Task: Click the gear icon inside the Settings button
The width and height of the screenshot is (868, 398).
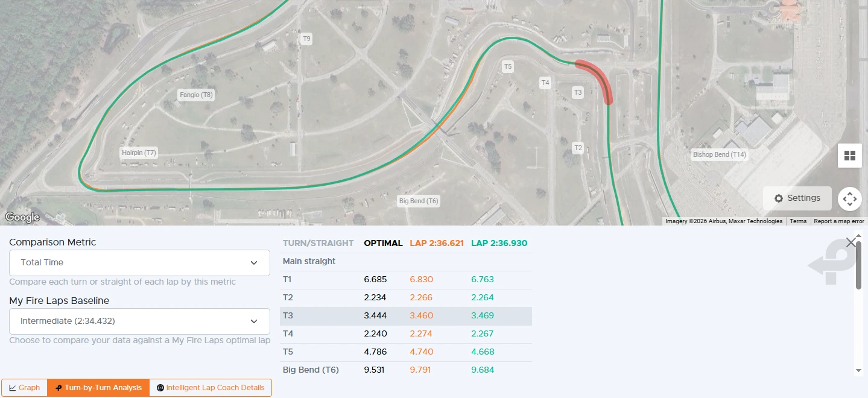Action: pyautogui.click(x=778, y=198)
